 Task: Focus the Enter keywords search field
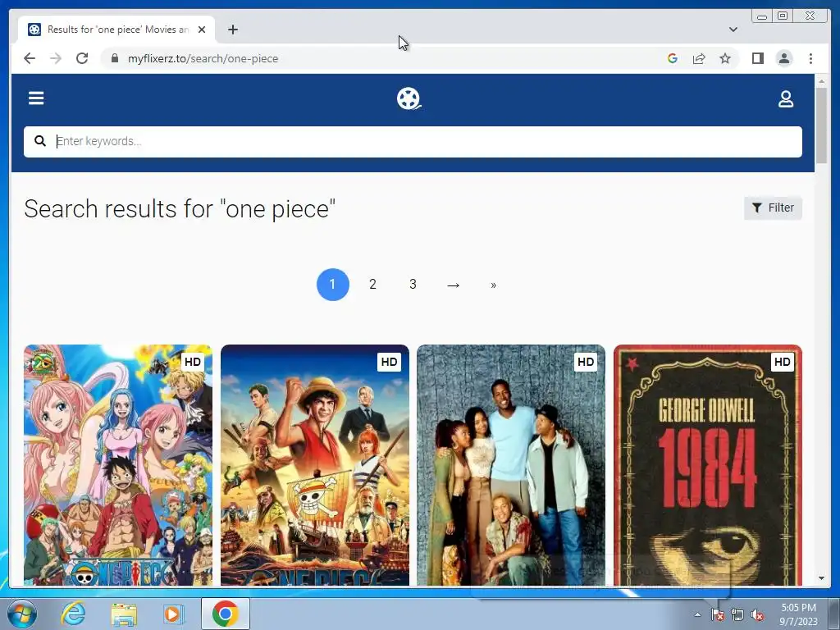413,141
